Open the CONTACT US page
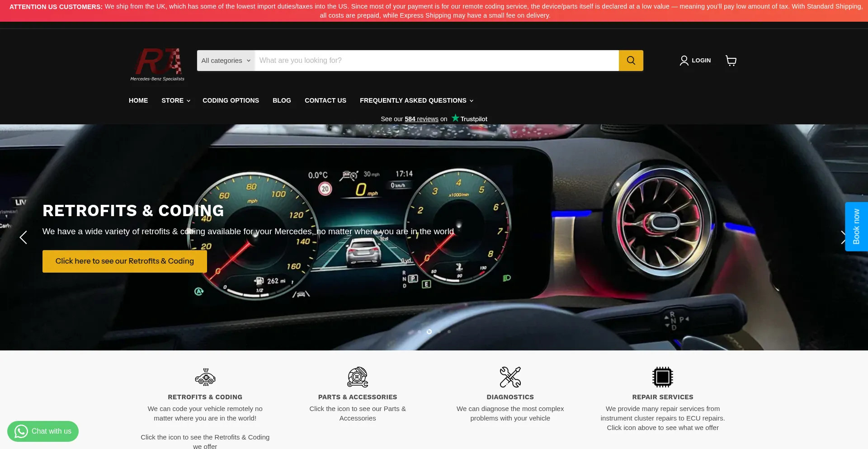 coord(325,100)
